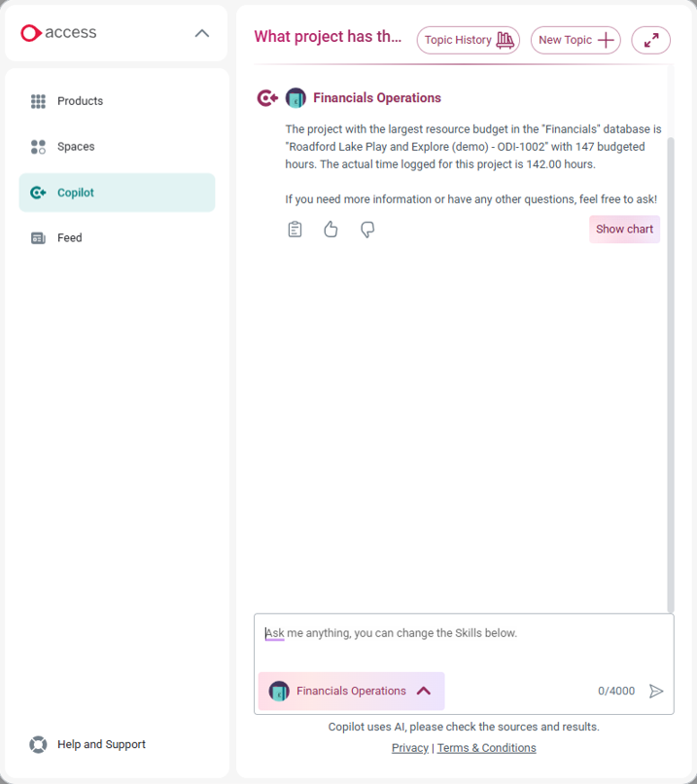697x784 pixels.
Task: Open the Privacy link
Action: point(409,747)
